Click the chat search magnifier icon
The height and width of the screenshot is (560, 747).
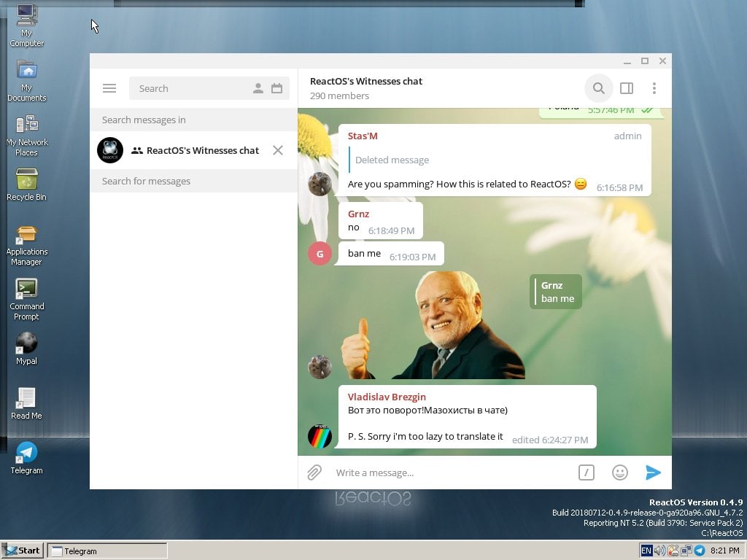click(599, 88)
